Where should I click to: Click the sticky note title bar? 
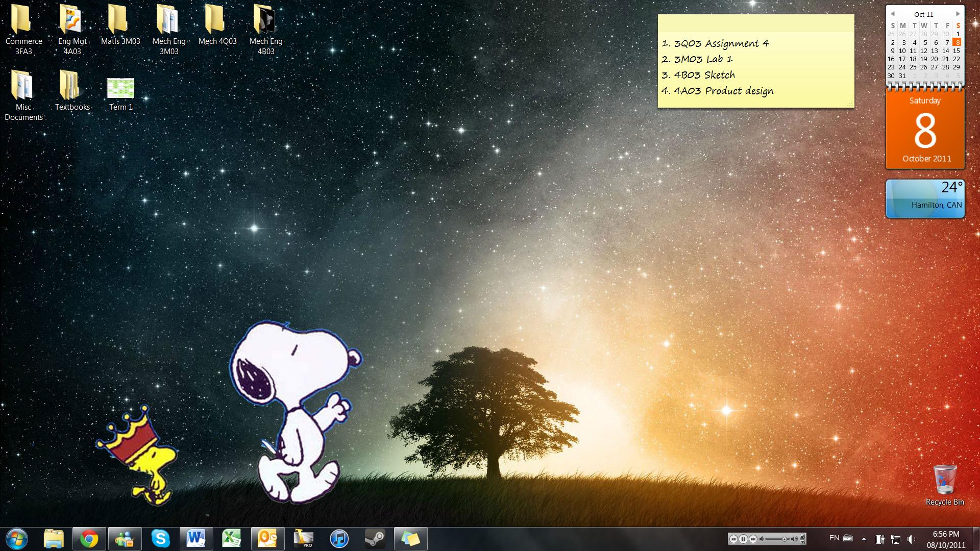pos(756,23)
